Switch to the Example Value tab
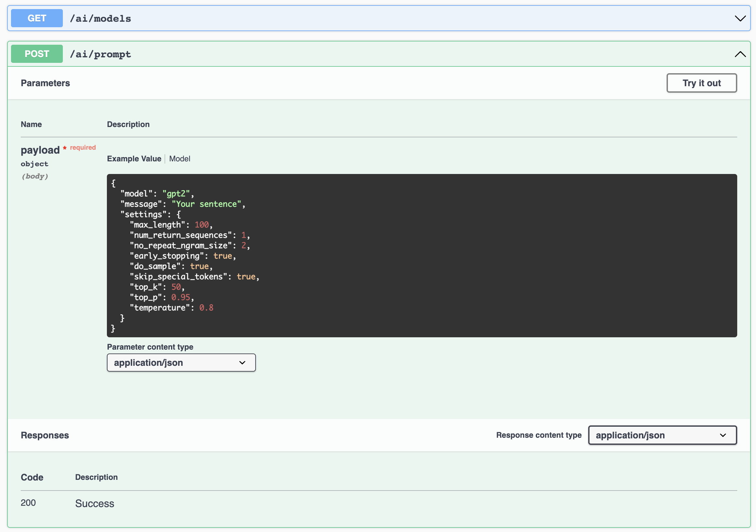 click(134, 159)
